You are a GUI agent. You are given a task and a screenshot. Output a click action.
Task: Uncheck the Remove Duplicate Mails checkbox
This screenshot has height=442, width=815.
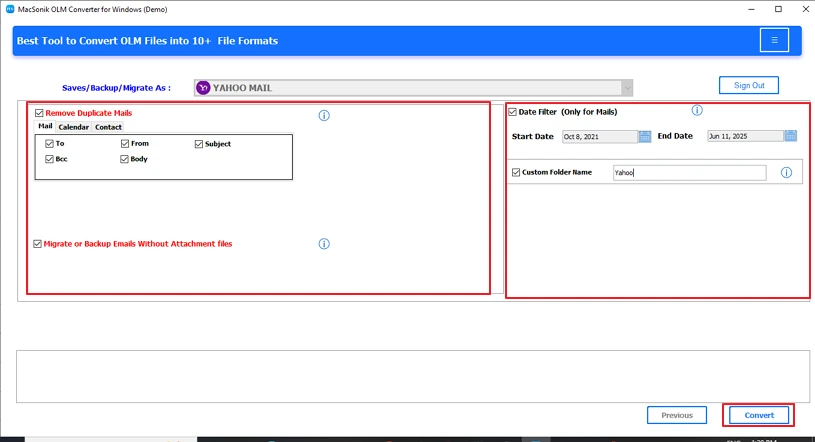pos(39,114)
